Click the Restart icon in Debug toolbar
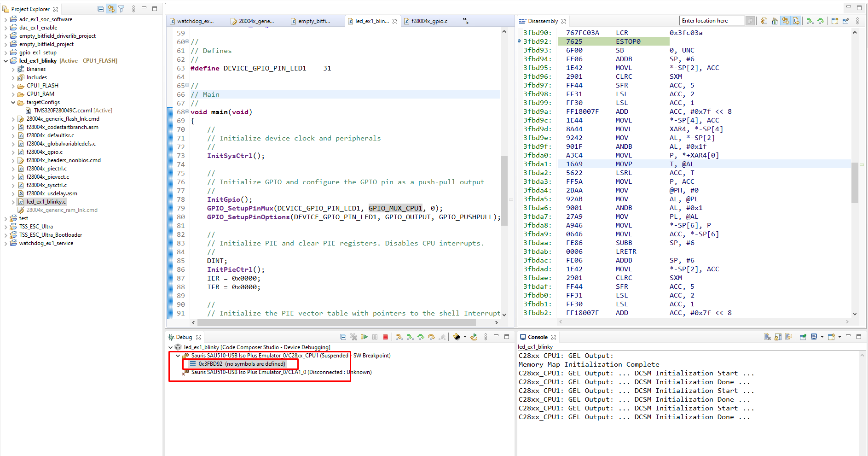Viewport: 868px width, 456px height. (x=474, y=337)
